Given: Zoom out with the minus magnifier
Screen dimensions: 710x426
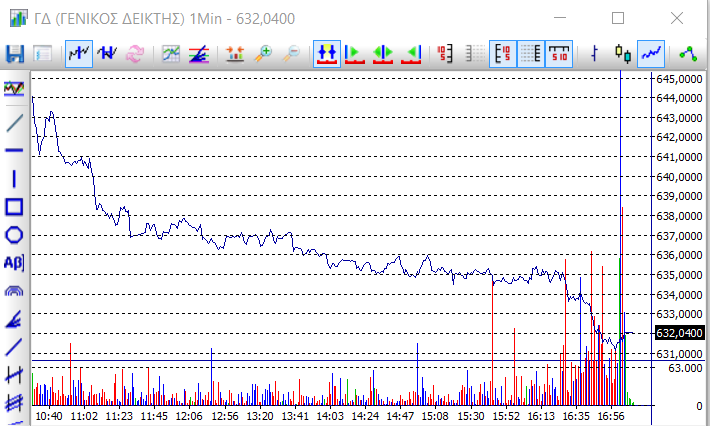Looking at the screenshot, I should 291,54.
